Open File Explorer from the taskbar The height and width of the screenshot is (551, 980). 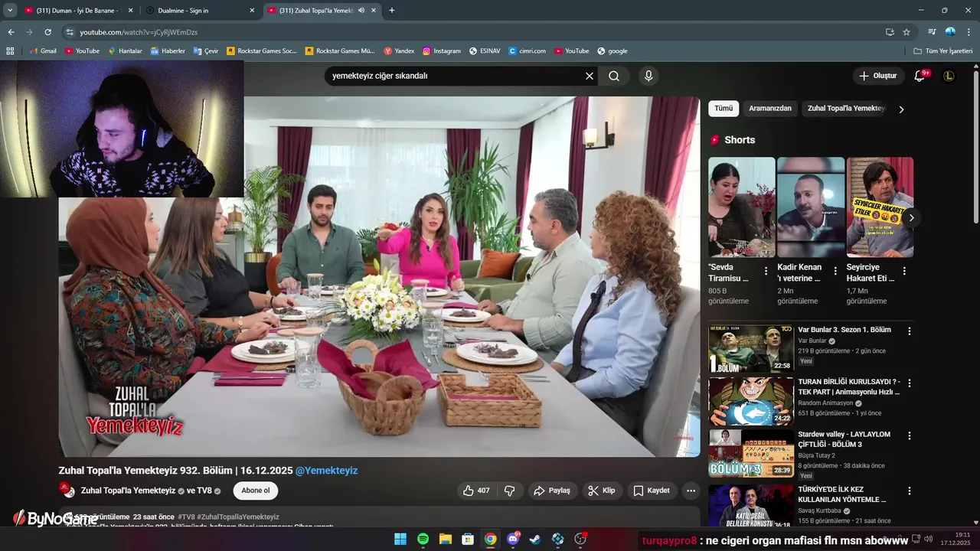(x=445, y=539)
